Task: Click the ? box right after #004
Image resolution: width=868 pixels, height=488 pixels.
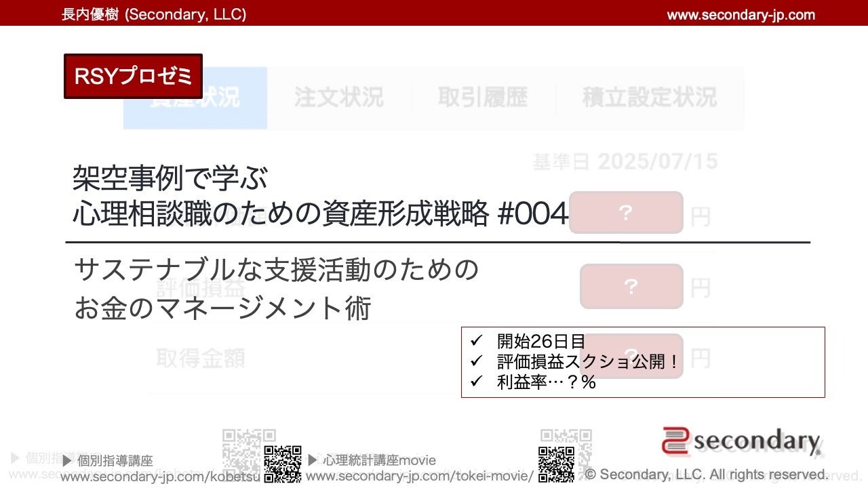Action: click(626, 213)
